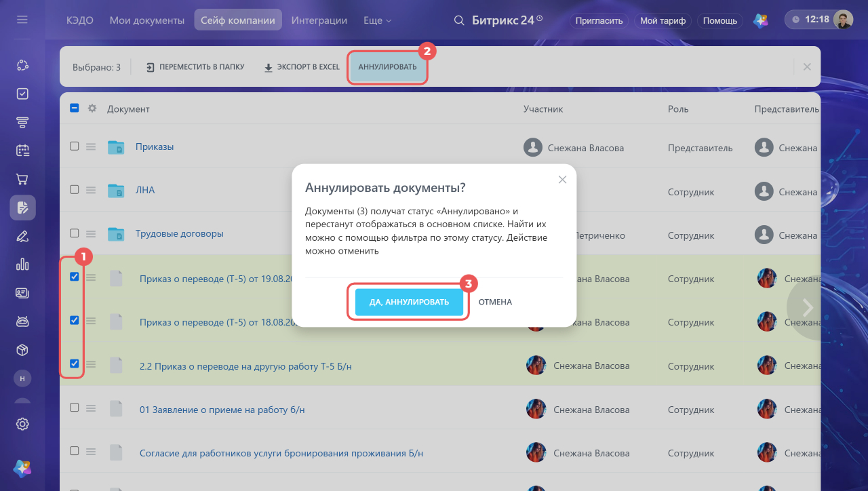
Task: Switch to Мои документы tab
Action: pos(147,20)
